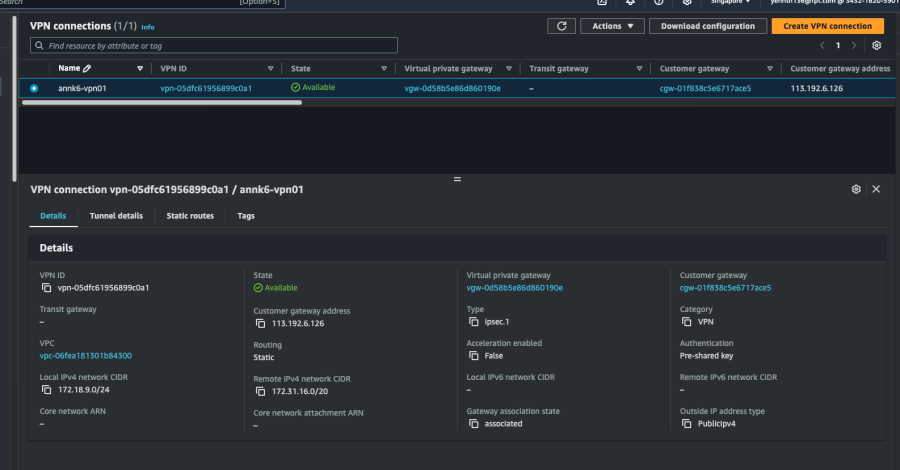Image resolution: width=900 pixels, height=470 pixels.
Task: Focus the Find resource search field
Action: [214, 46]
